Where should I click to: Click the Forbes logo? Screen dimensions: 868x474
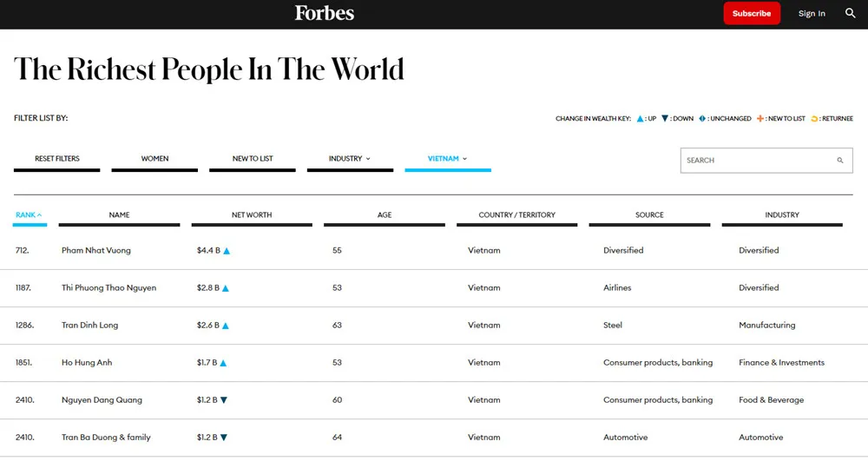324,13
